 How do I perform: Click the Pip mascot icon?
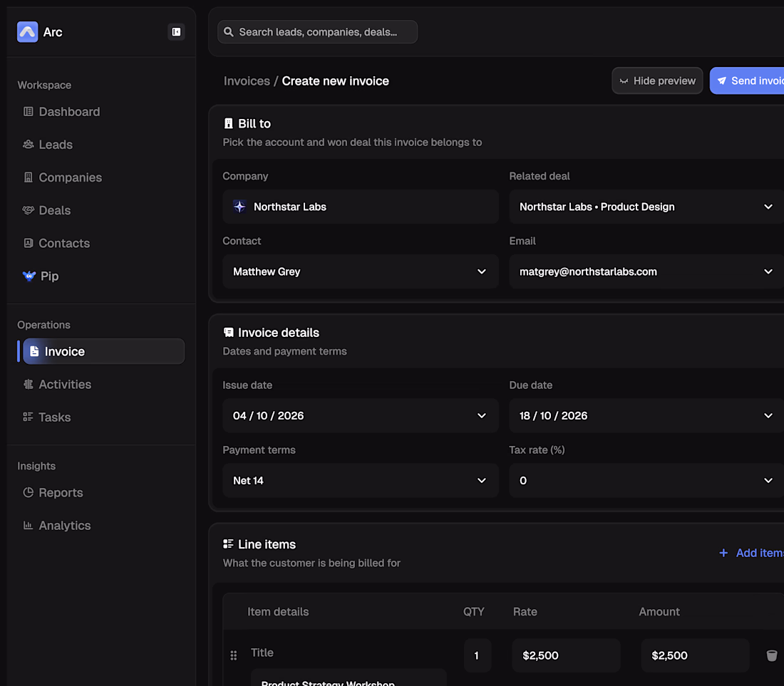click(29, 276)
